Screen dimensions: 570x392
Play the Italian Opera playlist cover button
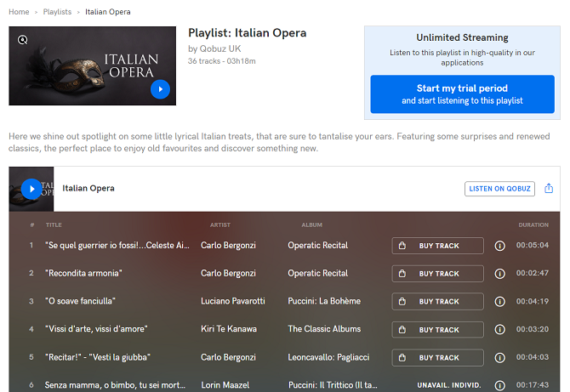click(160, 88)
